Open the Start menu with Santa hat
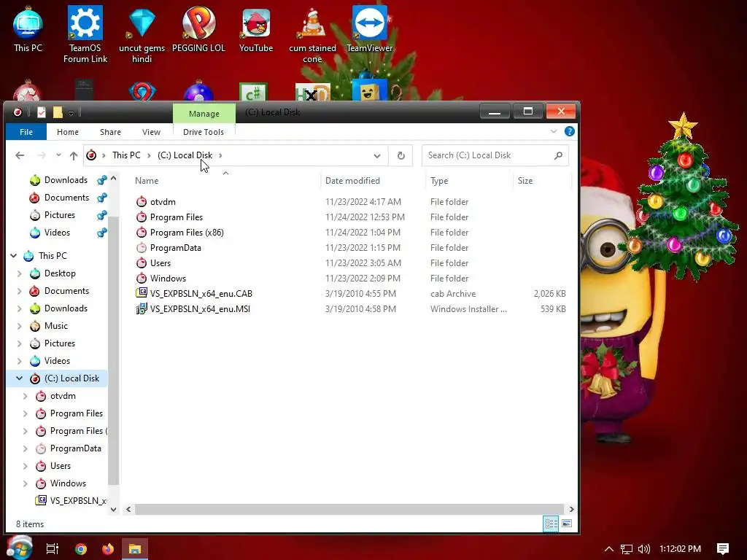The height and width of the screenshot is (560, 747). pyautogui.click(x=19, y=548)
